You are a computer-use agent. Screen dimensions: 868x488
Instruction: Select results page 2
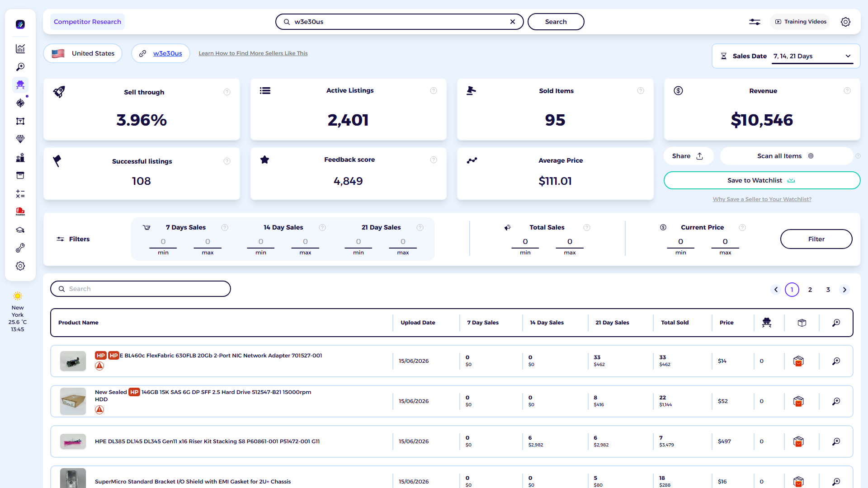tap(810, 290)
